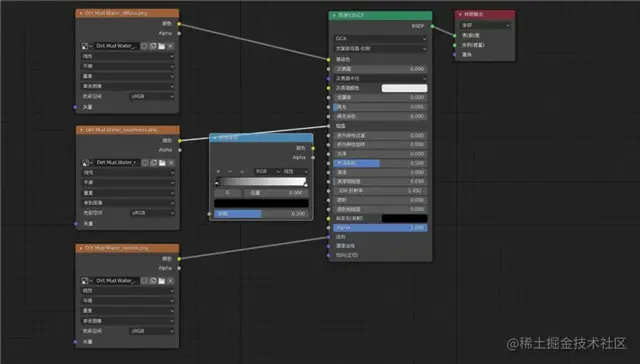Click color output socket of diffuse node
Image resolution: width=640 pixels, height=364 pixels.
[179, 24]
